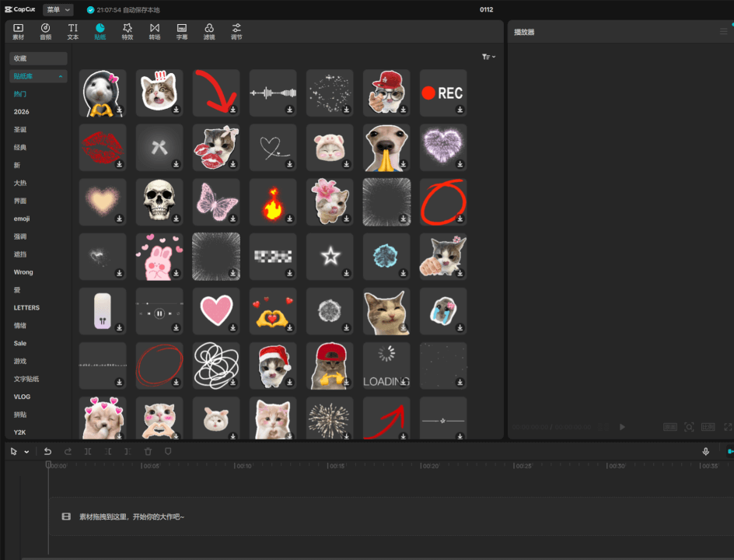734x560 pixels.
Task: Open the 滤镜 (filters) panel
Action: [209, 31]
